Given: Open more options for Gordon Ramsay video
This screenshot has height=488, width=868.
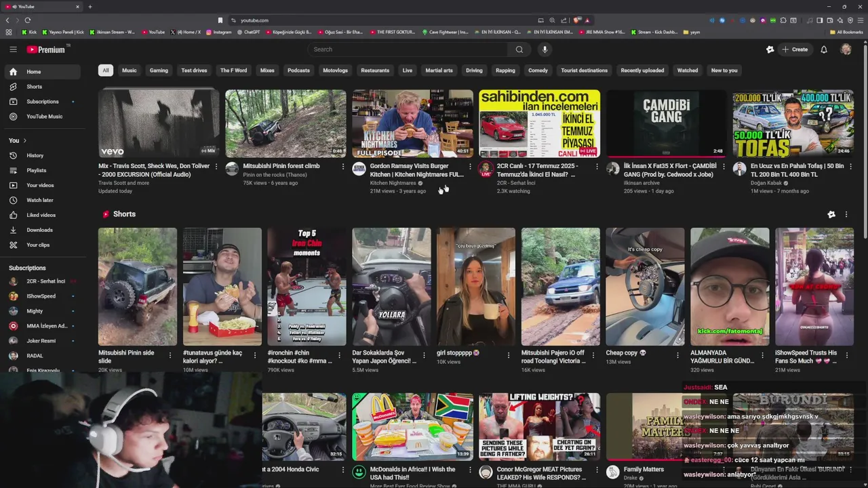Looking at the screenshot, I should pyautogui.click(x=470, y=167).
